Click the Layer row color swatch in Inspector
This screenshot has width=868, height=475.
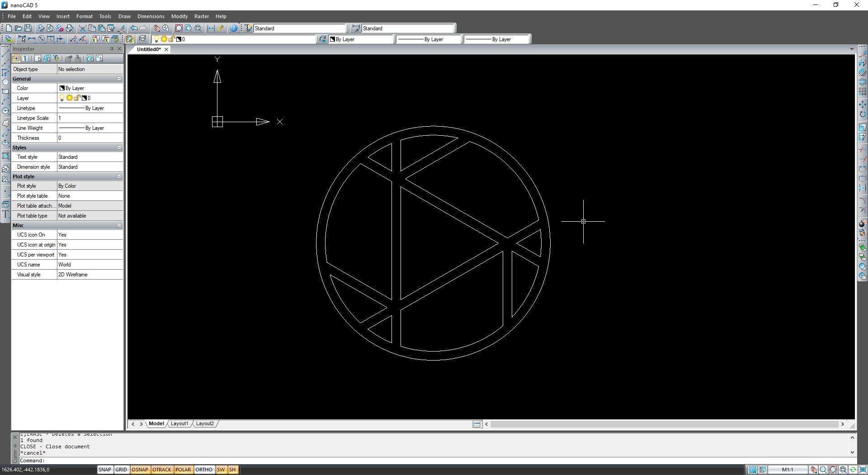click(x=84, y=98)
